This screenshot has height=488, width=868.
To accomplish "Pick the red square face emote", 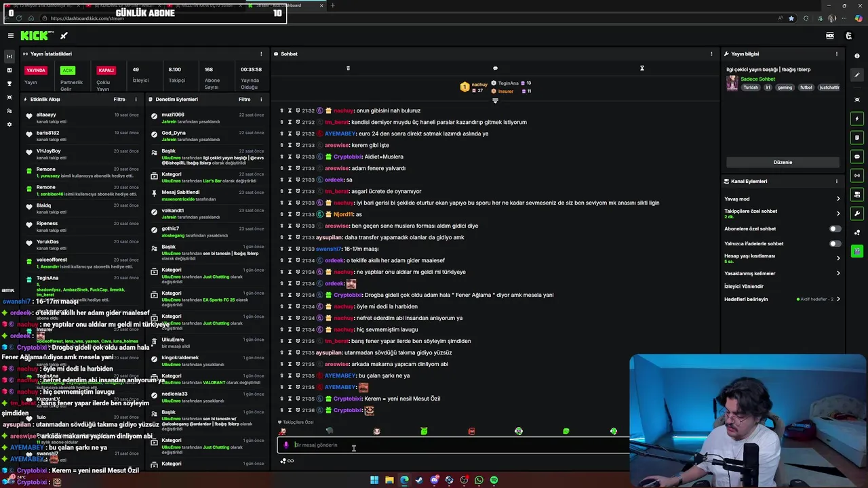I will click(x=471, y=431).
